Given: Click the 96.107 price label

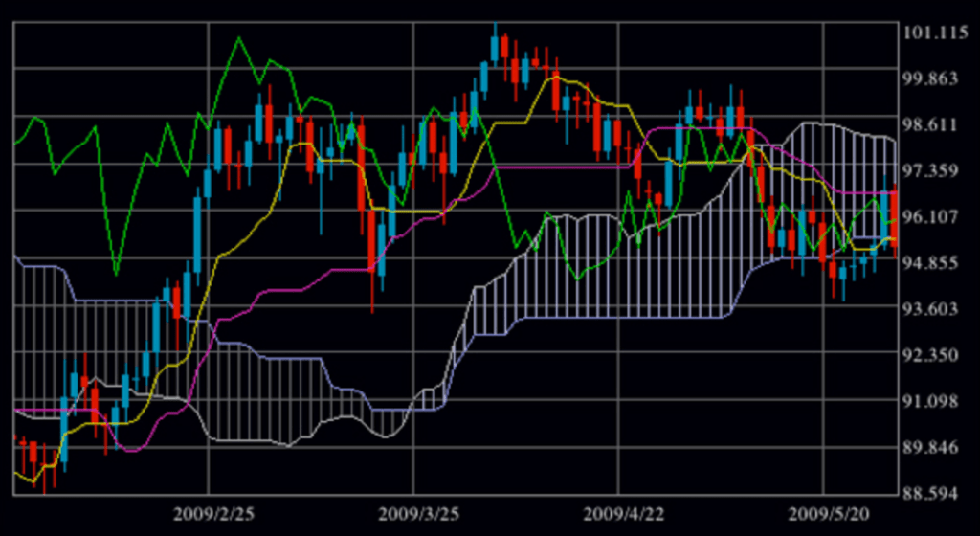Looking at the screenshot, I should 936,217.
